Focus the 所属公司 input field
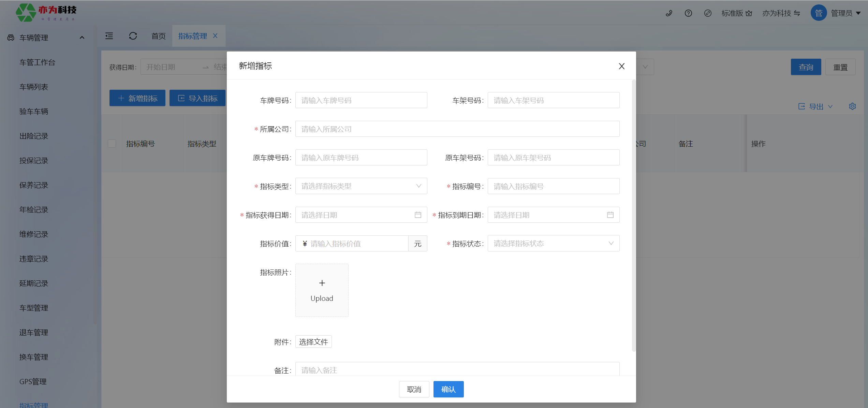Image resolution: width=868 pixels, height=408 pixels. point(457,129)
